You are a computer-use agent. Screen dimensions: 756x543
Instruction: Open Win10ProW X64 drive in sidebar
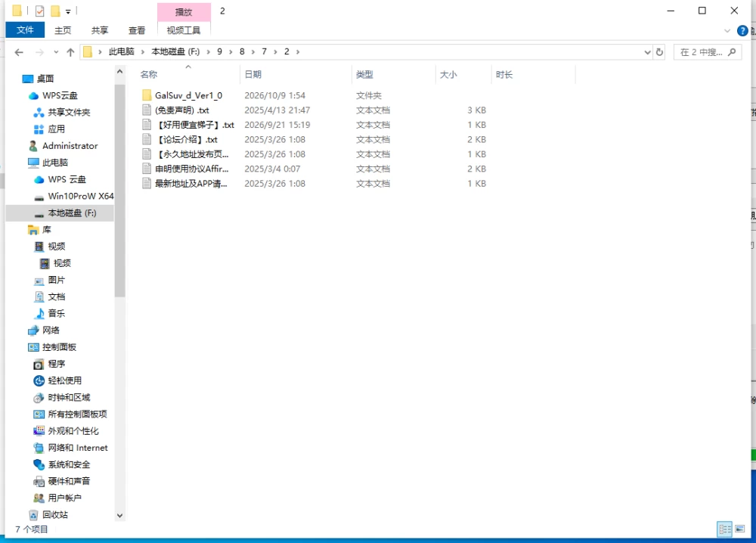tap(81, 197)
